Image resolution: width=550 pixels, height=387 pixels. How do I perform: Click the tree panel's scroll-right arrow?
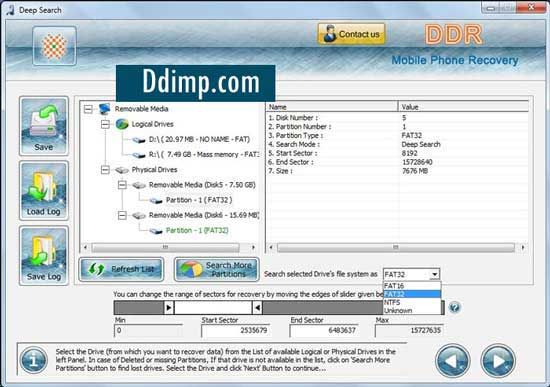[253, 248]
